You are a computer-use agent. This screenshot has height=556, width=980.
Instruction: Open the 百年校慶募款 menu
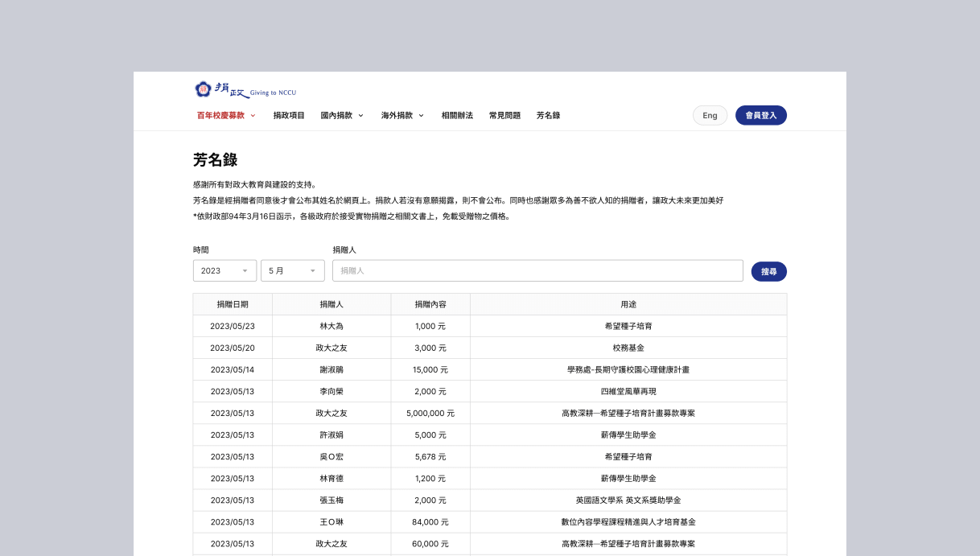tap(226, 115)
